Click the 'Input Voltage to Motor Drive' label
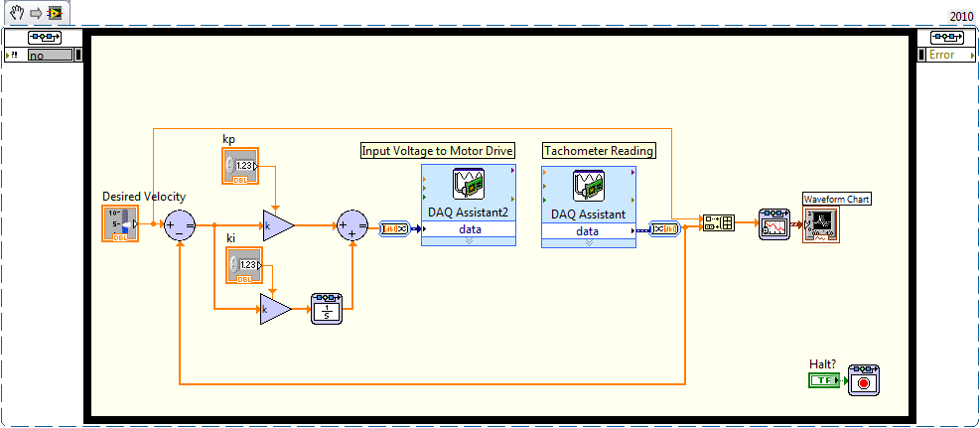Screen dimensions: 980x428 point(437,151)
